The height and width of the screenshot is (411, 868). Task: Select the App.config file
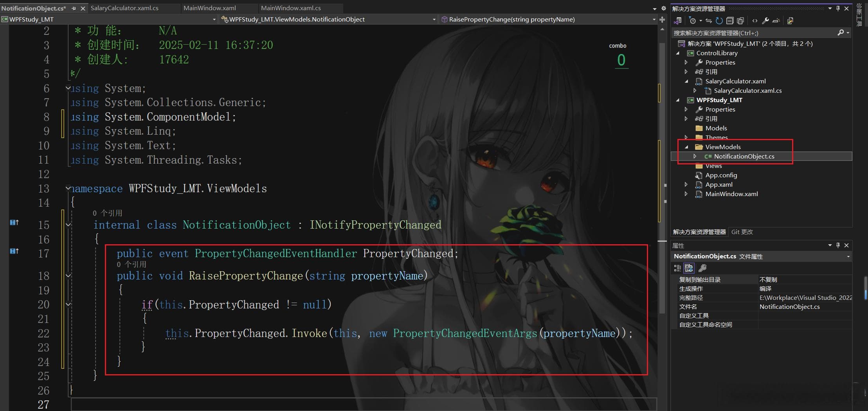click(721, 175)
